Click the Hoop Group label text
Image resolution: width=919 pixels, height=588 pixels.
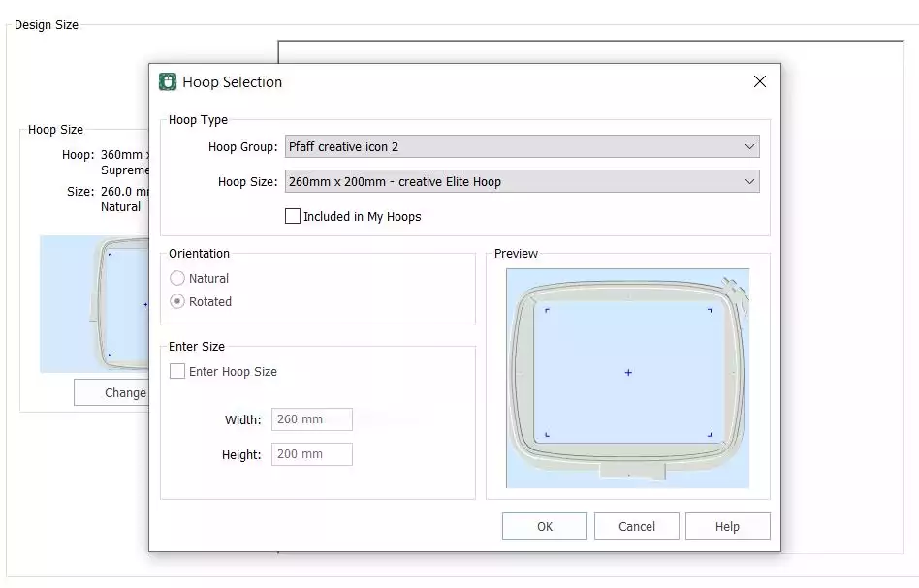pyautogui.click(x=242, y=147)
